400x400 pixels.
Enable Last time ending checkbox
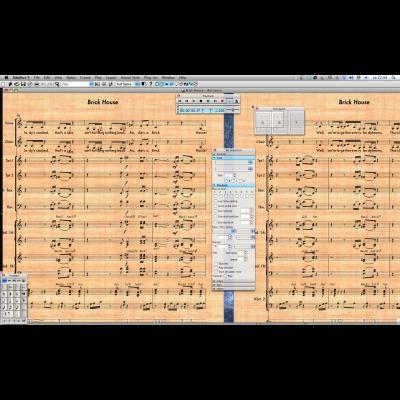[215, 201]
